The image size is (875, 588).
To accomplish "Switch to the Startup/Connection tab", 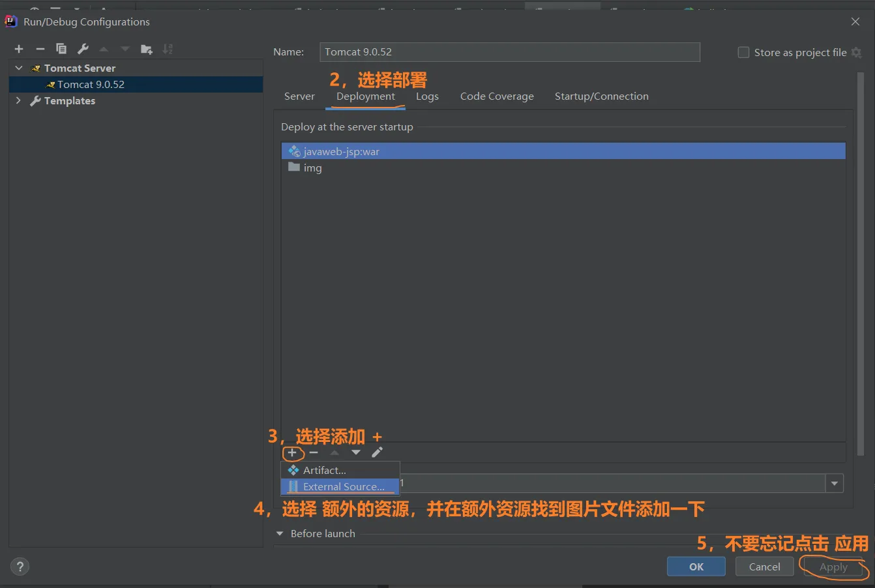I will tap(602, 96).
